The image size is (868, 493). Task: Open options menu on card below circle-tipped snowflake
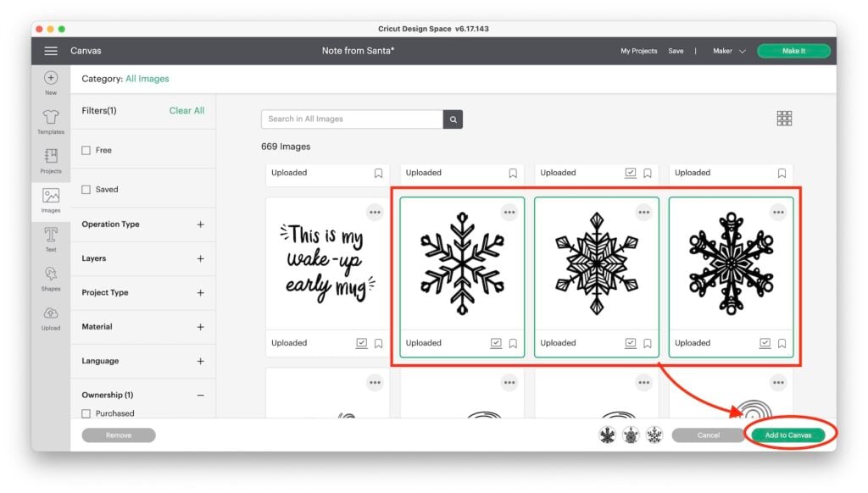click(x=778, y=383)
